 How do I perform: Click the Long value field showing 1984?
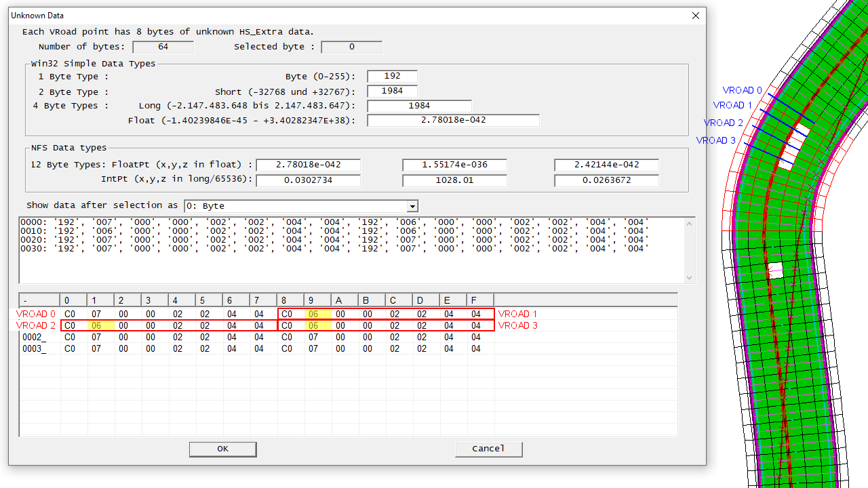(419, 106)
